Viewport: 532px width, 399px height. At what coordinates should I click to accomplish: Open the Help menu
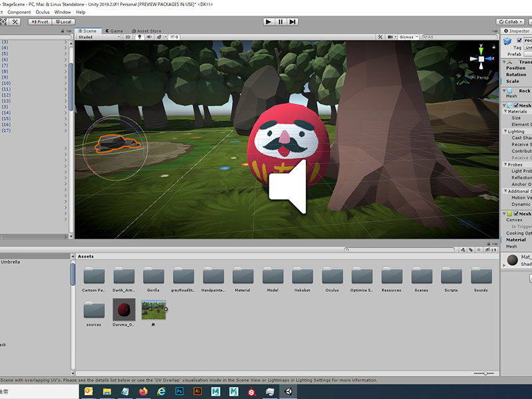tap(80, 12)
